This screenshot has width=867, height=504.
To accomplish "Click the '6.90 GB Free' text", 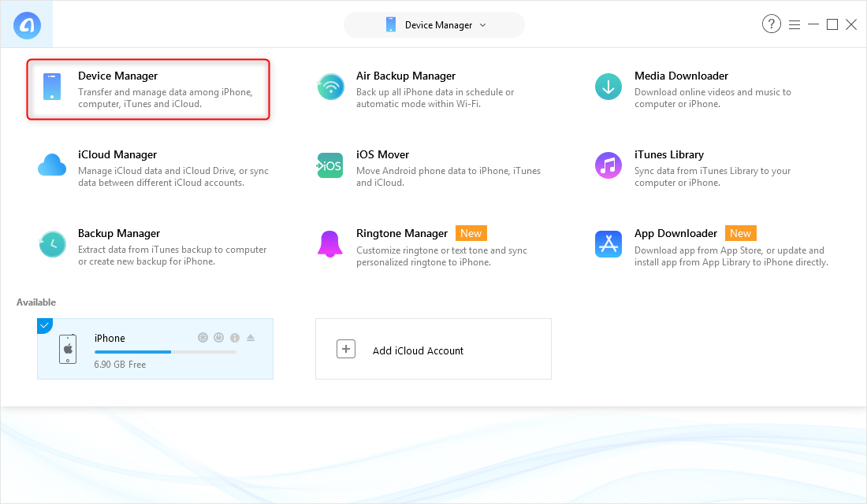I will coord(120,365).
